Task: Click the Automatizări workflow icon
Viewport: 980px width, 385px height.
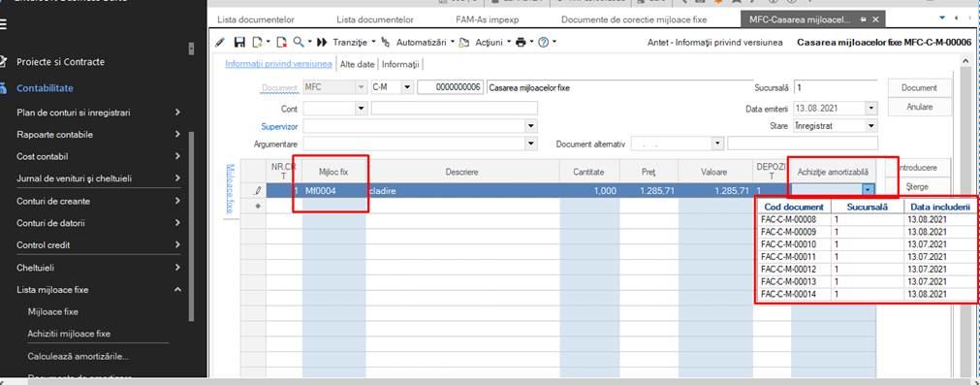Action: click(x=386, y=43)
